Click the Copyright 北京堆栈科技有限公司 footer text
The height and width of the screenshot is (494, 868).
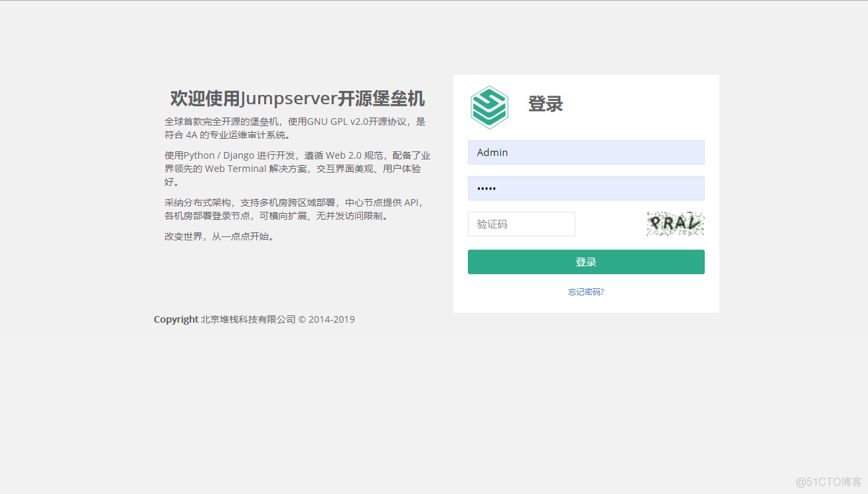pyautogui.click(x=254, y=319)
